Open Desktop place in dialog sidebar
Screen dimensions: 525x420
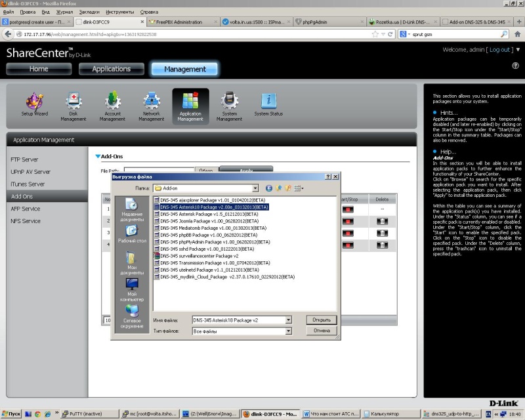point(132,234)
